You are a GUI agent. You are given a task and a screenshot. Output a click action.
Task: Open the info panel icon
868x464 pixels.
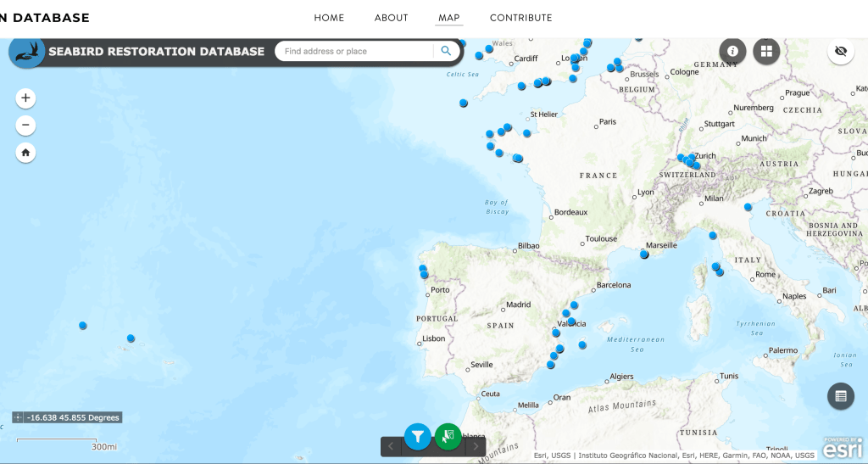click(732, 51)
